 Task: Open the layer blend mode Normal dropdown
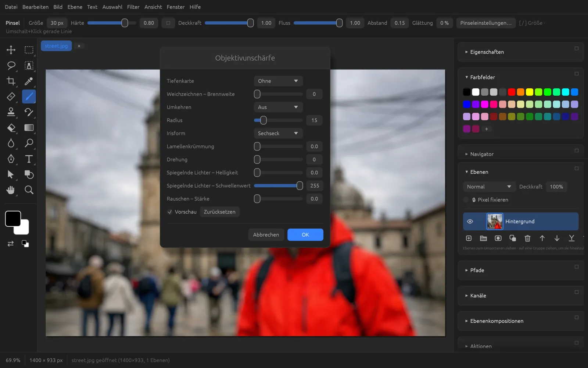[x=489, y=187]
